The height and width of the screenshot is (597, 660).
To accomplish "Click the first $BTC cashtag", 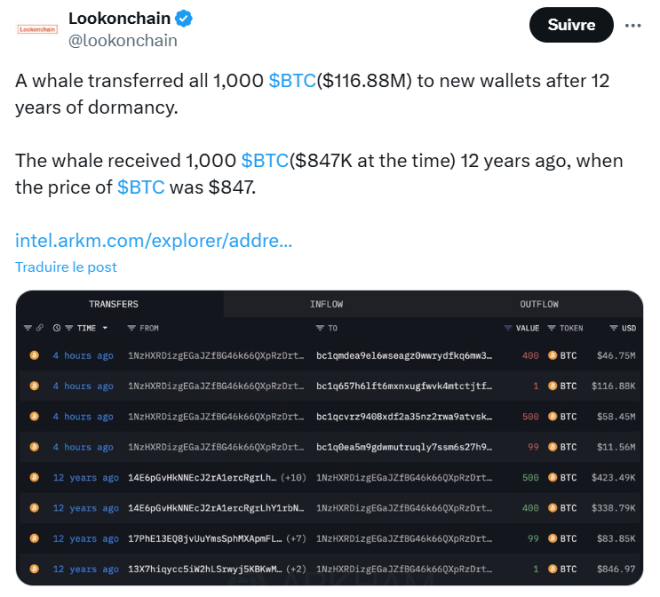I will (x=292, y=80).
